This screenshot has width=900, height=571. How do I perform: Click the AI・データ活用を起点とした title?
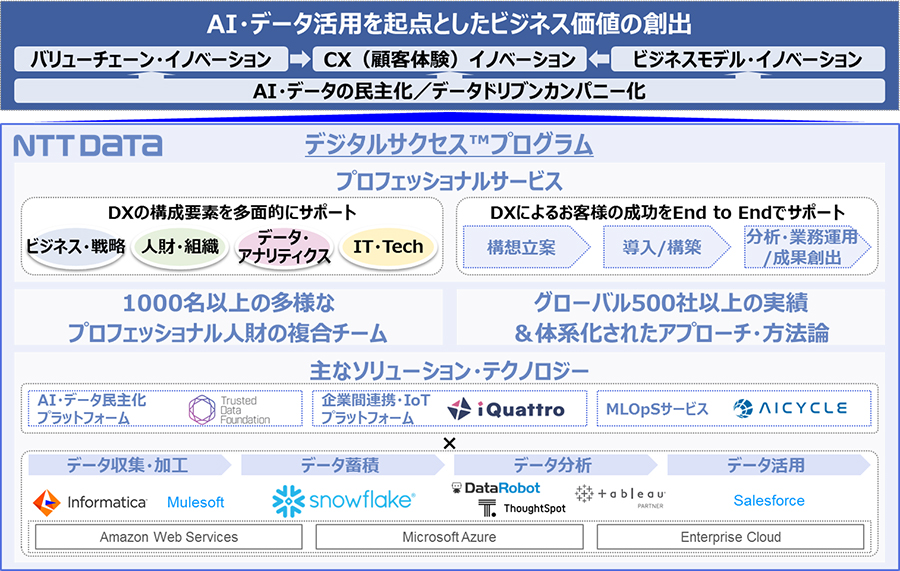pyautogui.click(x=449, y=24)
